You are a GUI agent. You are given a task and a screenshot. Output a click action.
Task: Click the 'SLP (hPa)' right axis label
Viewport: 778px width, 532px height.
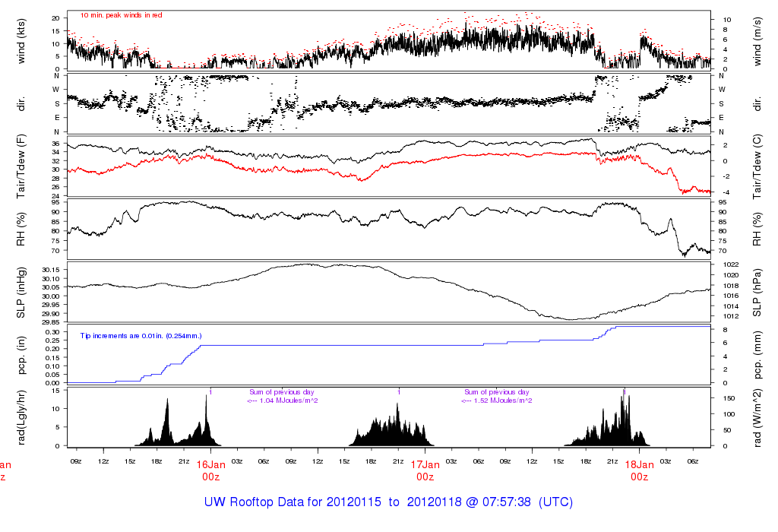click(757, 293)
